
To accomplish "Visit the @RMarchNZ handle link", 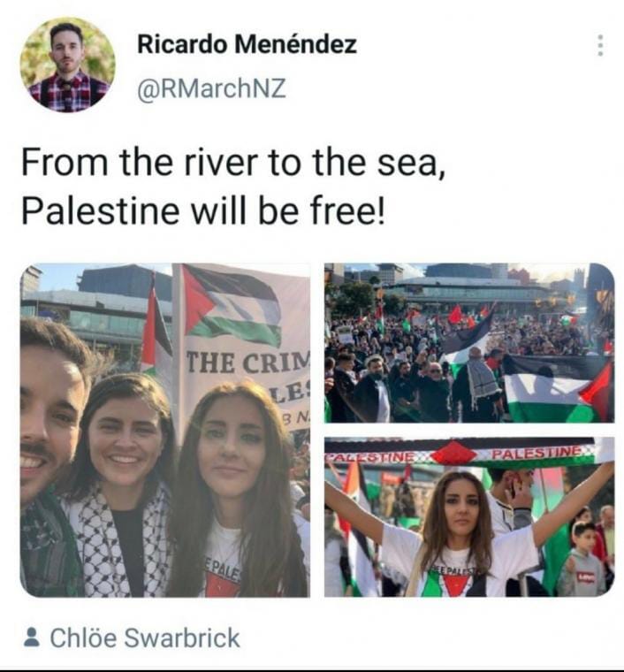I will click(211, 88).
